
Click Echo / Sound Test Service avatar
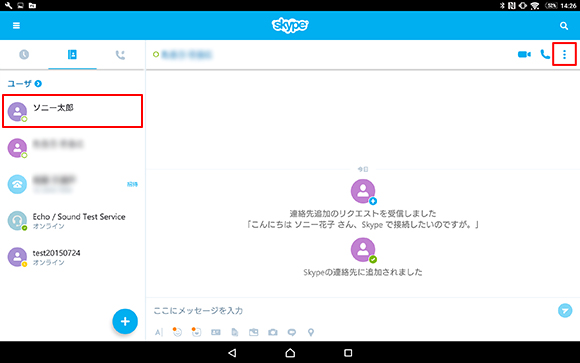tap(17, 221)
